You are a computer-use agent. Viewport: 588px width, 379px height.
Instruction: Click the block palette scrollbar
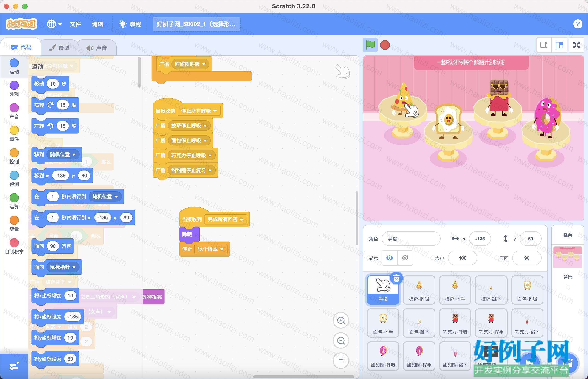tap(139, 72)
